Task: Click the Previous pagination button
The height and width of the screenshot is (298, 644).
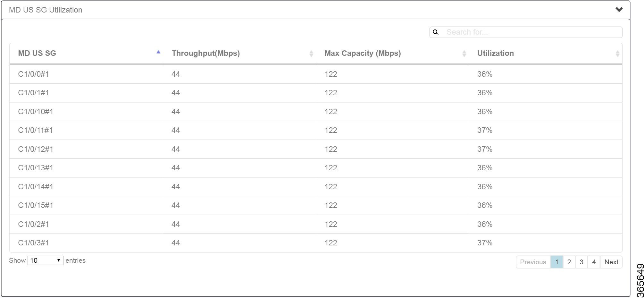Action: (x=533, y=262)
